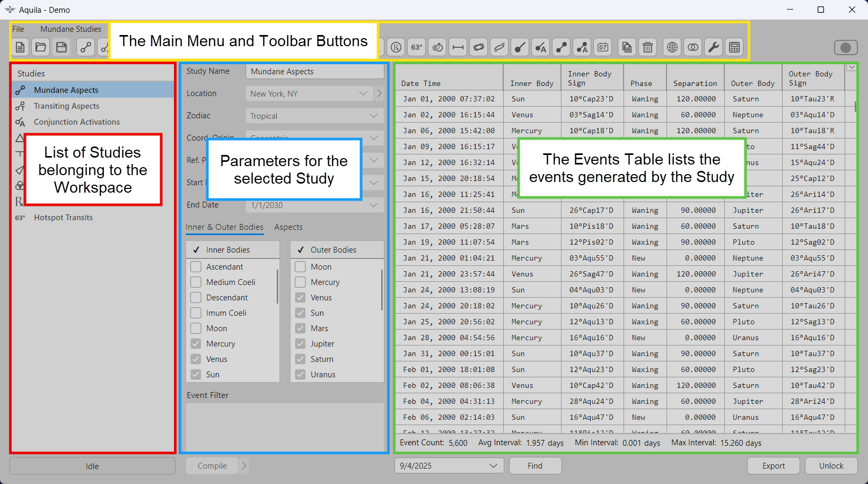Expand the Zodiac dropdown set to Tropical
Viewport: 868px width, 484px height.
pyautogui.click(x=373, y=116)
